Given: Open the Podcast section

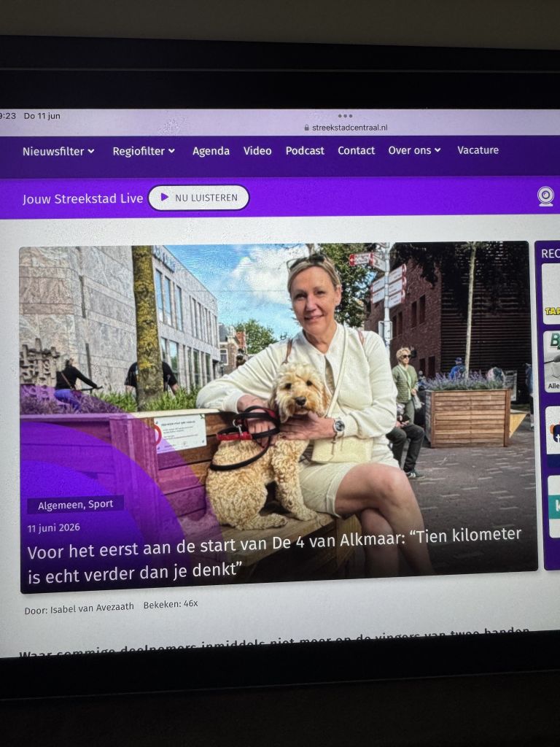Looking at the screenshot, I should (x=305, y=150).
